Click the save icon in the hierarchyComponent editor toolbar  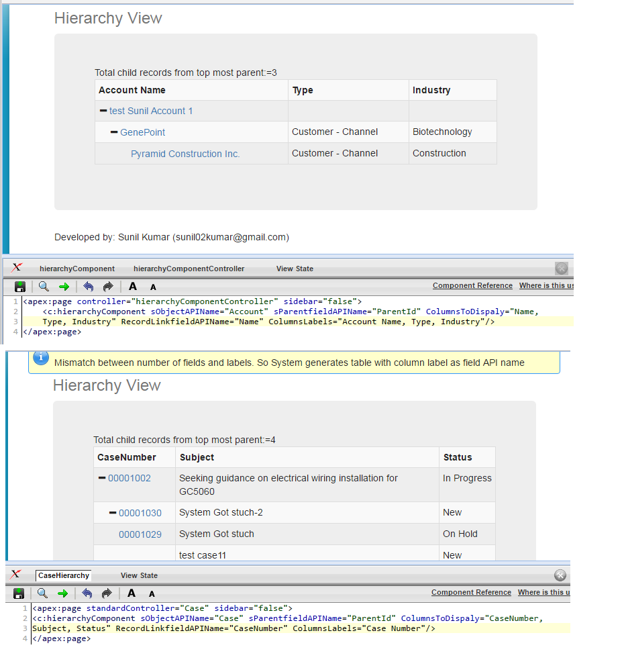coord(19,286)
